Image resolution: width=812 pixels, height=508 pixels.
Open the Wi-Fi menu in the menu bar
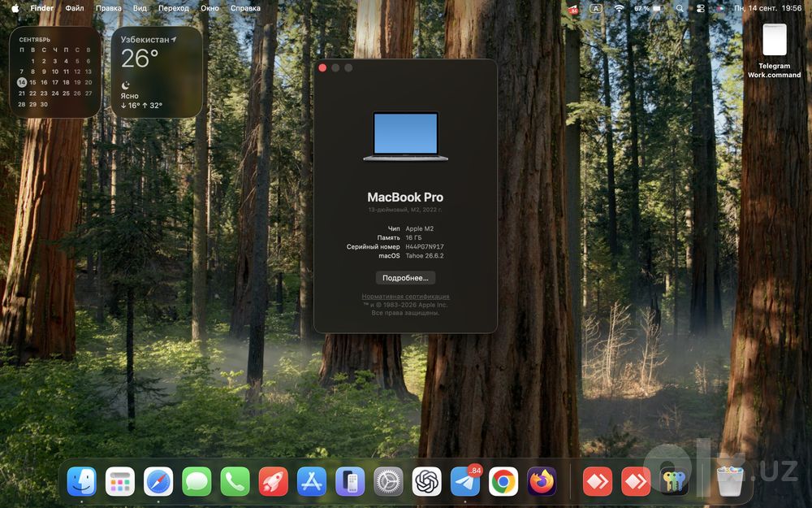tap(619, 8)
